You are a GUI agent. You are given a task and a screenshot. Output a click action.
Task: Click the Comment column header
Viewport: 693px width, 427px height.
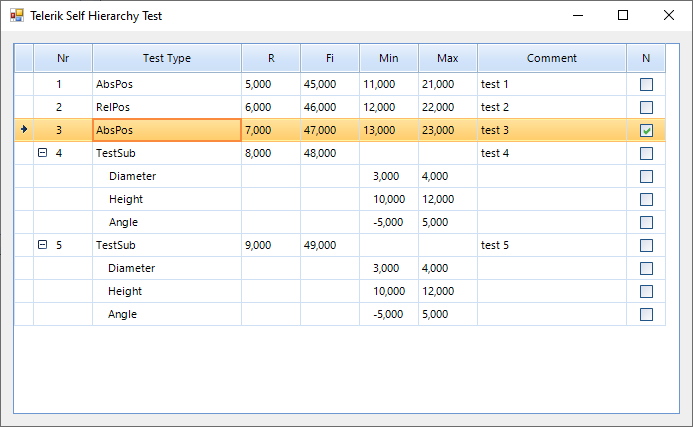tap(551, 58)
